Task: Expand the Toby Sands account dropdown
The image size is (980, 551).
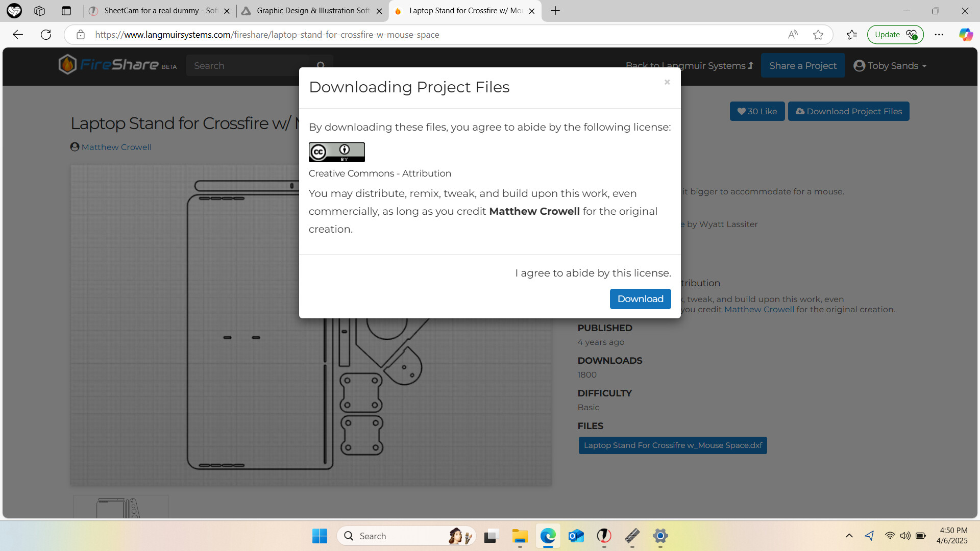Action: pyautogui.click(x=890, y=66)
